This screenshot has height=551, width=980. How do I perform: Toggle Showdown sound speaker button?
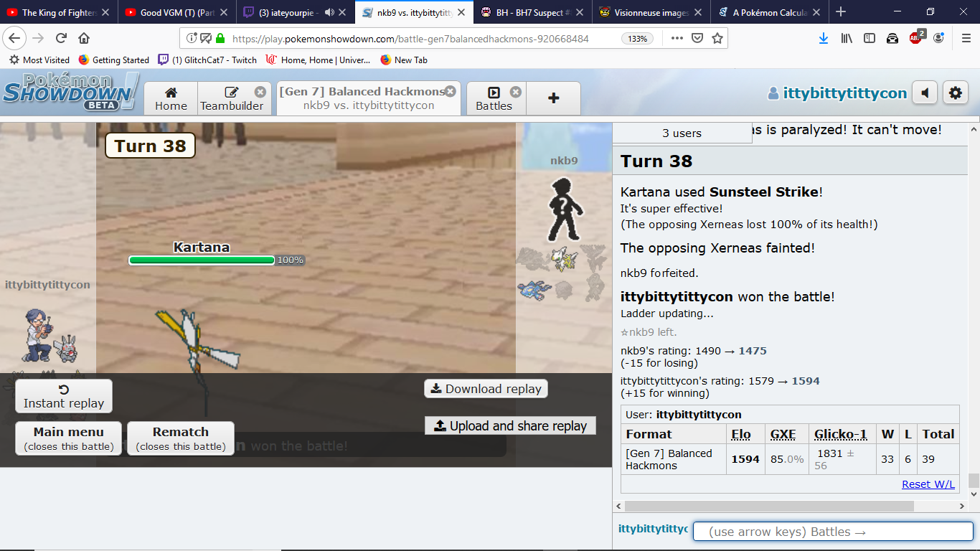click(x=925, y=93)
